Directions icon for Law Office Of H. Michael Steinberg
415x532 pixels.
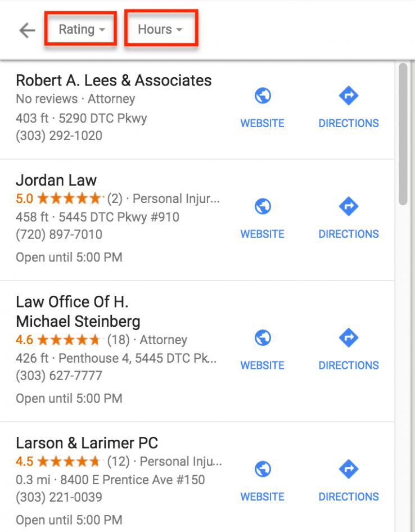(349, 338)
